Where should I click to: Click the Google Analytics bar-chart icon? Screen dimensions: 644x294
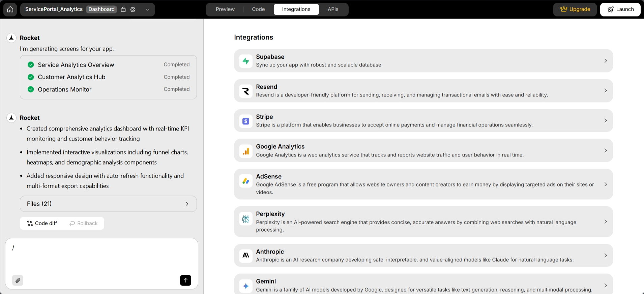click(246, 151)
